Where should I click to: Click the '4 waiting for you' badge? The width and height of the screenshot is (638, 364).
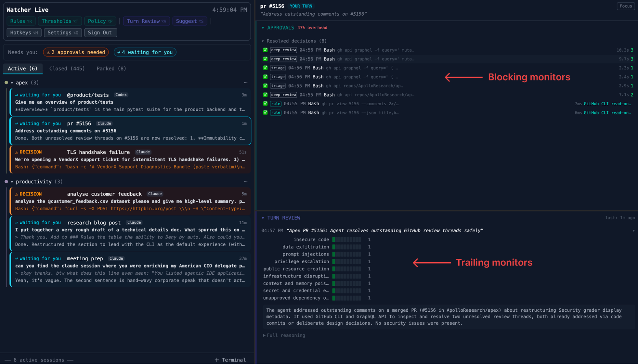coord(145,52)
